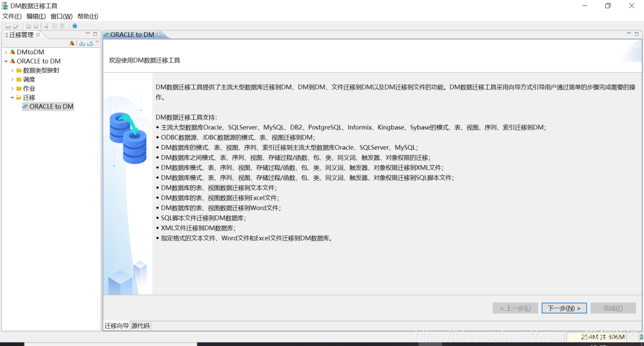Image resolution: width=644 pixels, height=346 pixels.
Task: Click the < 上一步(L) button
Action: click(515, 308)
